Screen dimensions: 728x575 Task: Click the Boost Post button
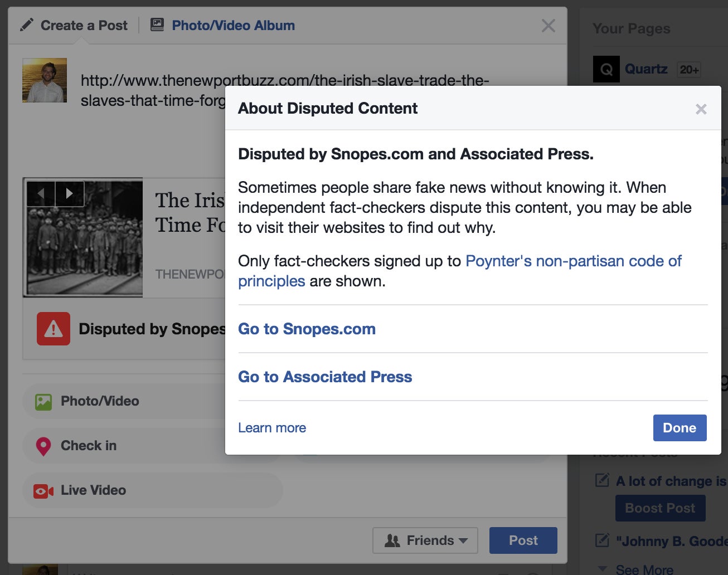click(x=660, y=508)
